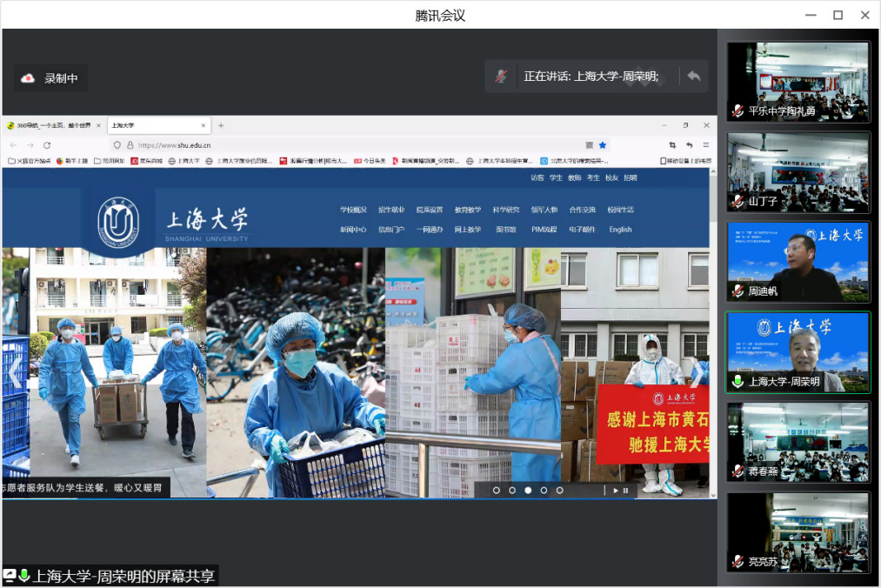Viewport: 881px width, 588px height.
Task: Reload the shu.edu.cn page
Action: pos(47,145)
